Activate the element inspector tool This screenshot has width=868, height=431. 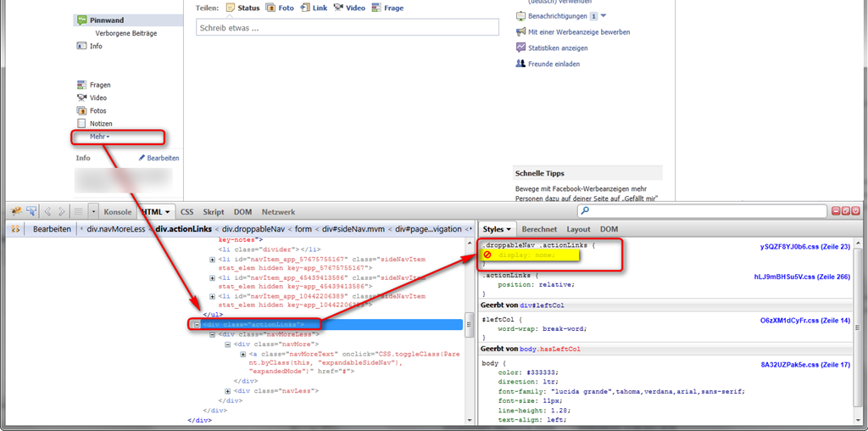click(x=31, y=211)
